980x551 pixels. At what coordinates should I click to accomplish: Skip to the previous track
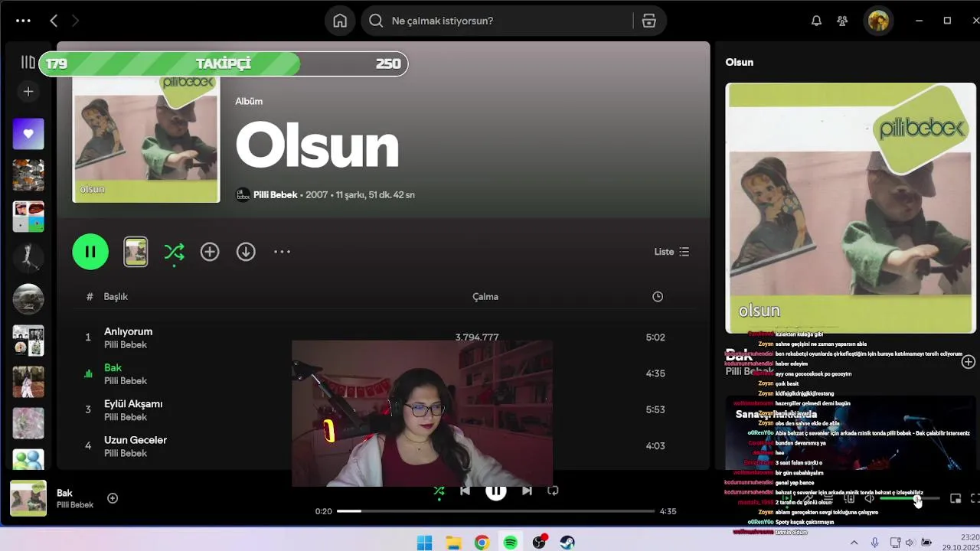coord(465,491)
